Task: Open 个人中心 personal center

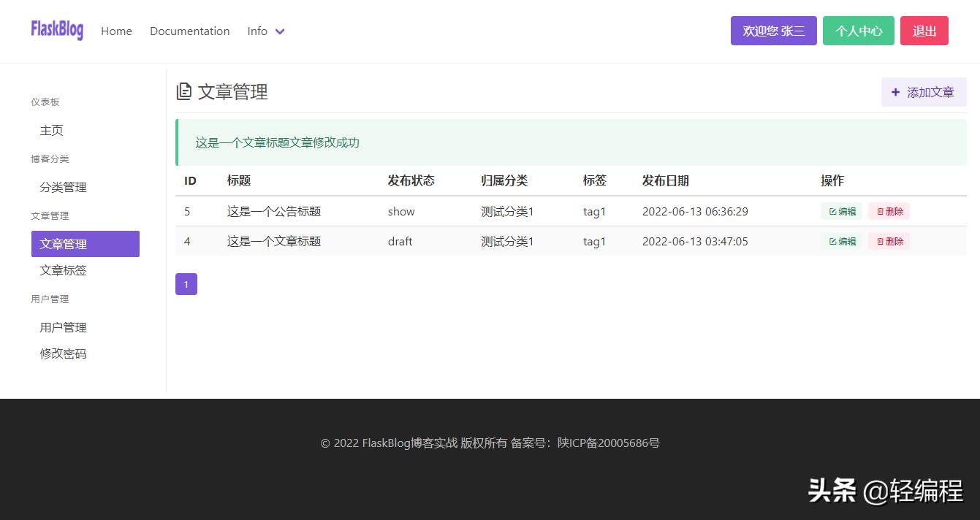Action: click(858, 31)
